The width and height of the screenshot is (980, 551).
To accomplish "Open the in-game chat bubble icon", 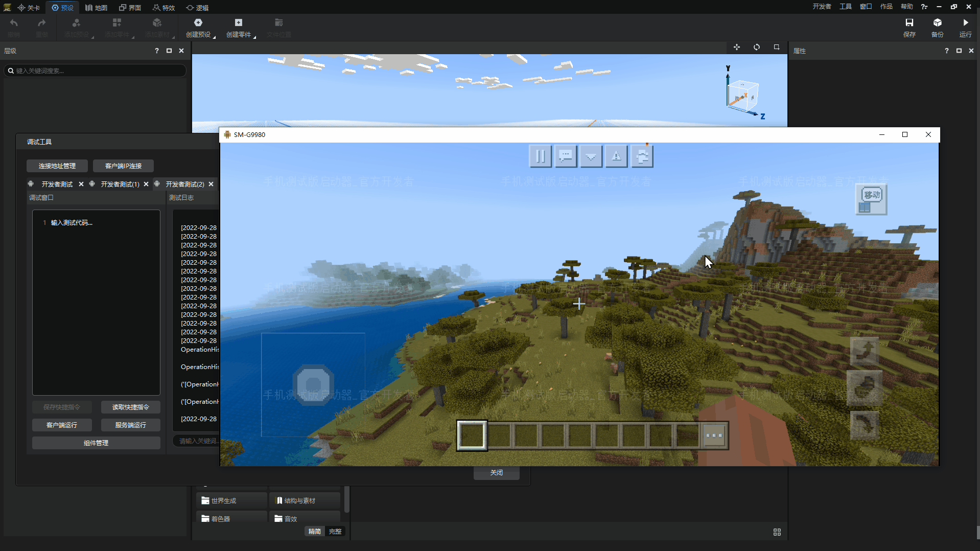I will point(565,156).
